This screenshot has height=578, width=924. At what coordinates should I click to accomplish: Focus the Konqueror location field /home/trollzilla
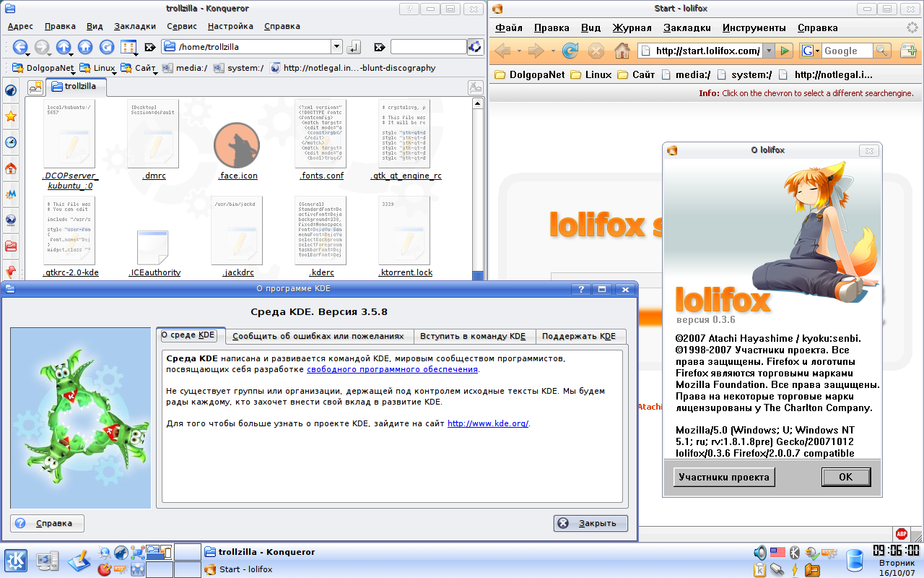coord(245,47)
